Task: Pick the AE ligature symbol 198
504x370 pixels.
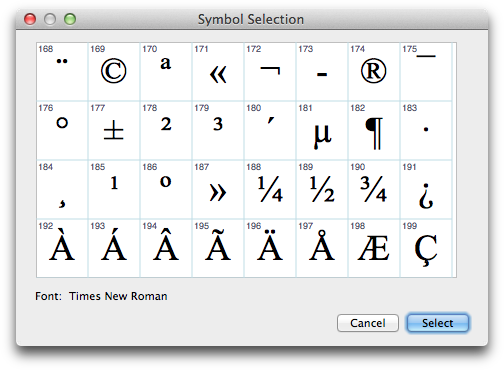Action: pos(374,248)
